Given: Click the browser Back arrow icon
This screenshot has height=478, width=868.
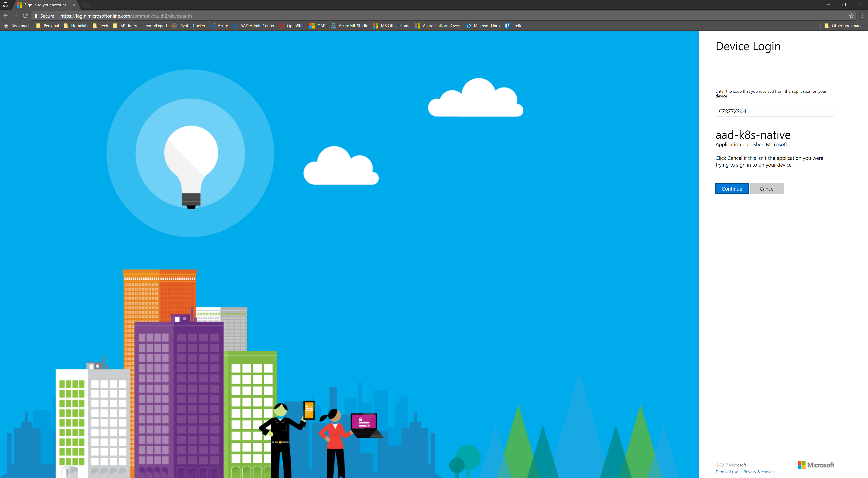Looking at the screenshot, I should click(x=6, y=16).
